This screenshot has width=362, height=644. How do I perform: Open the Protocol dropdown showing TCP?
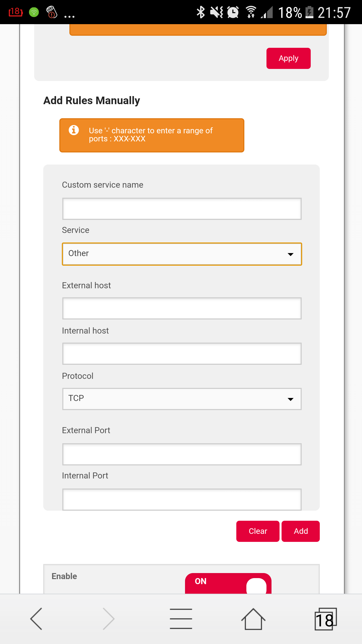click(182, 399)
